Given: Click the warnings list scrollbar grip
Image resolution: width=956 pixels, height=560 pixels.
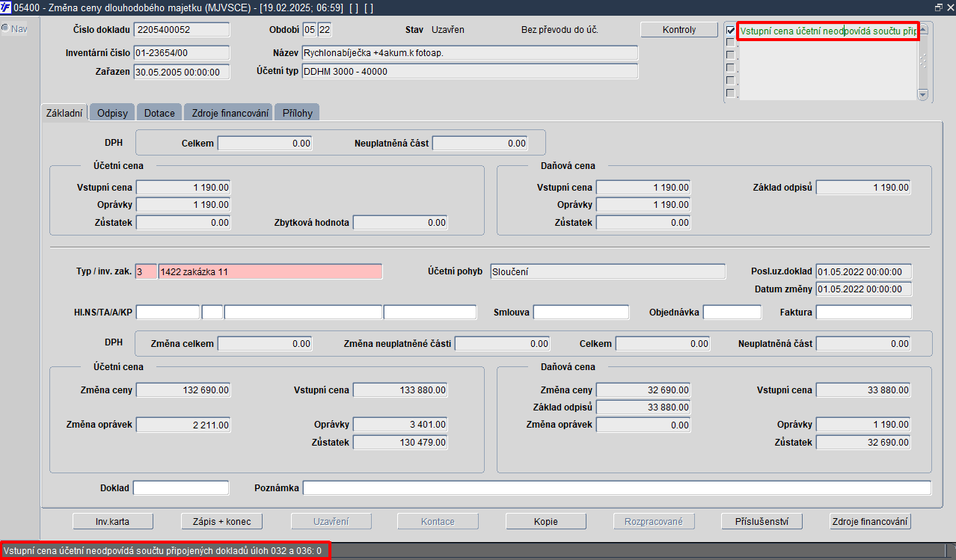Looking at the screenshot, I should [922, 61].
